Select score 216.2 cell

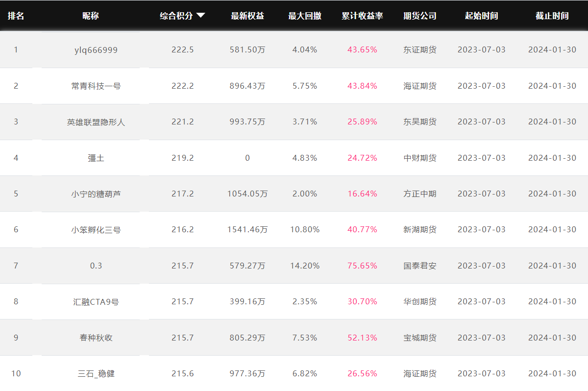pyautogui.click(x=183, y=229)
